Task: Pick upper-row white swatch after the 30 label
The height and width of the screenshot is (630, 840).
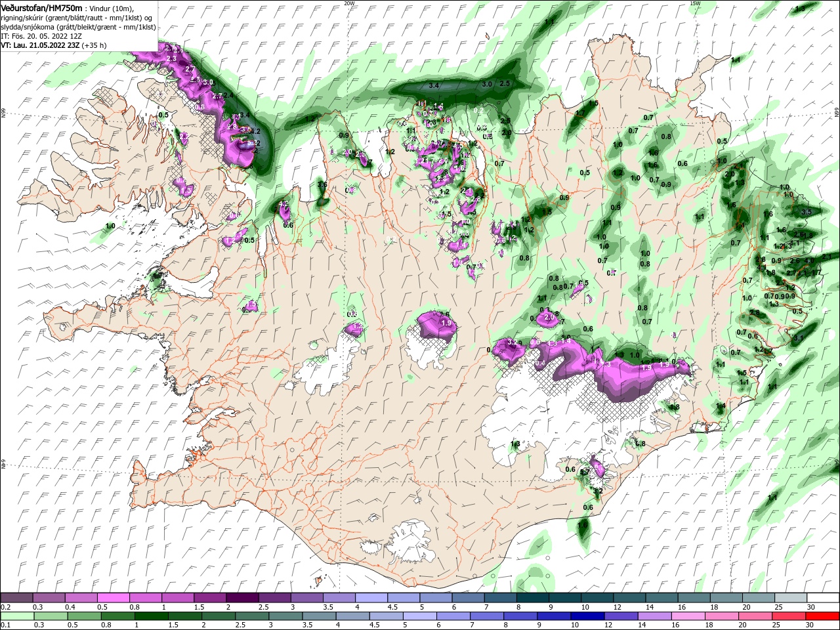Action: [822, 597]
